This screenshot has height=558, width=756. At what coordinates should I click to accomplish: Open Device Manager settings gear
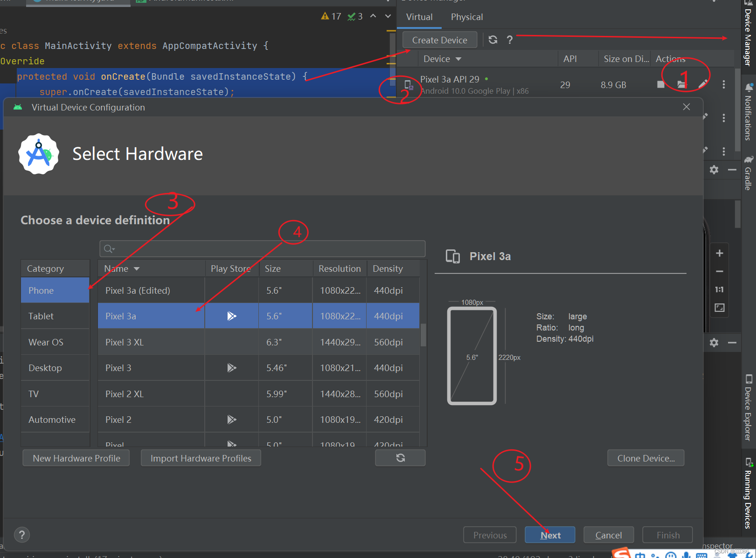(x=714, y=170)
